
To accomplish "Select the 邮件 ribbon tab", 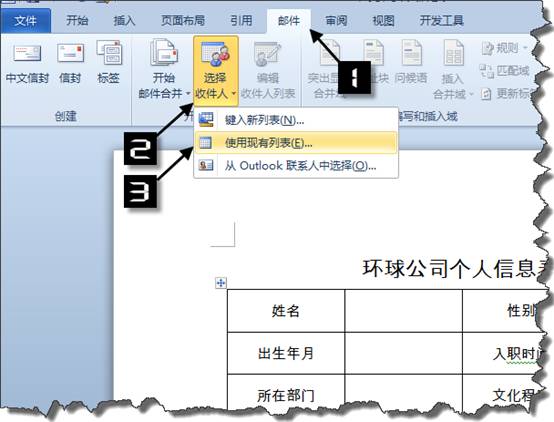I will coord(289,21).
